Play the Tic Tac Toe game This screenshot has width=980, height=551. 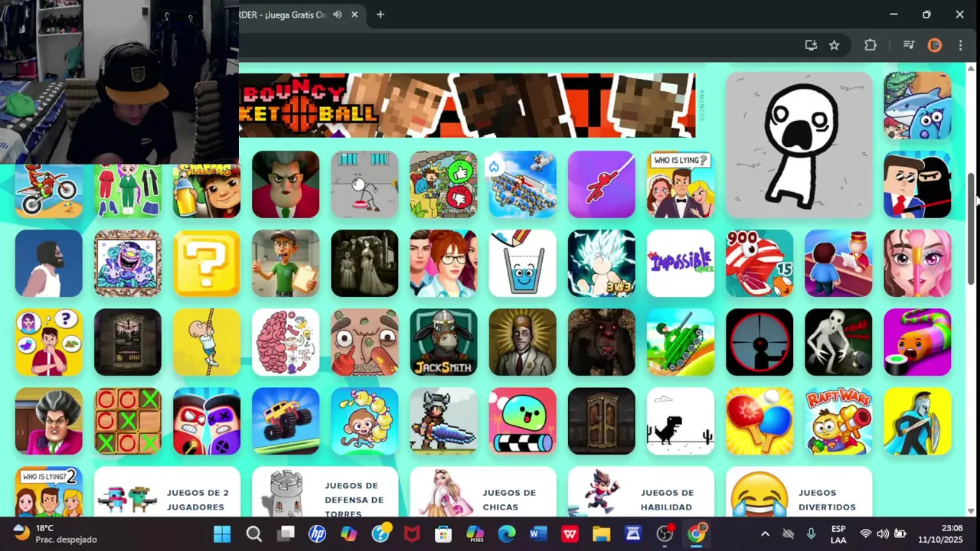click(128, 421)
